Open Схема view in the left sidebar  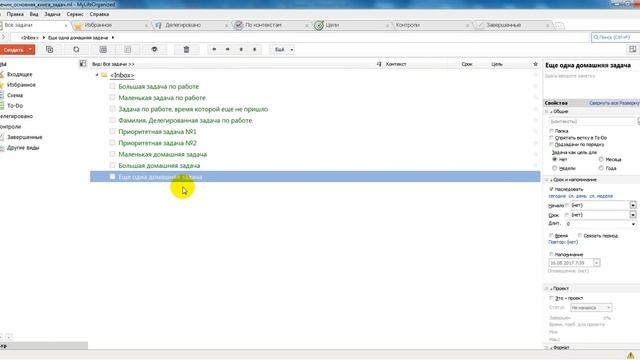(15, 95)
